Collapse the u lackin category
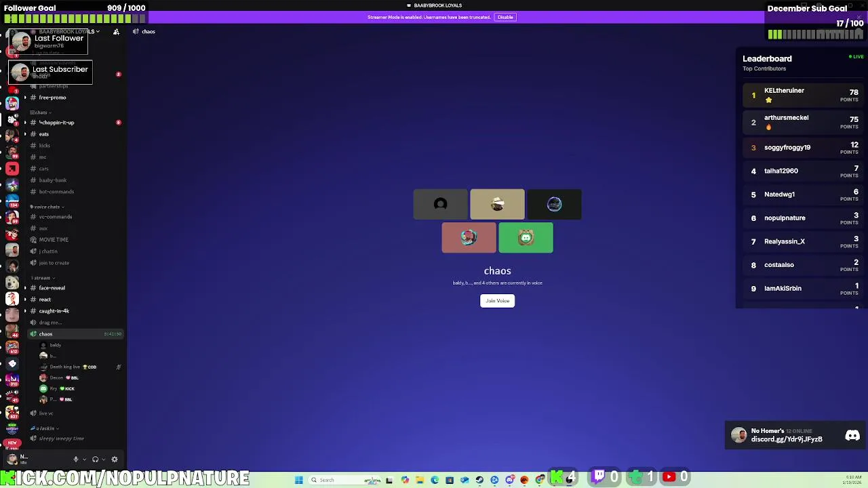The image size is (868, 488). click(45, 428)
